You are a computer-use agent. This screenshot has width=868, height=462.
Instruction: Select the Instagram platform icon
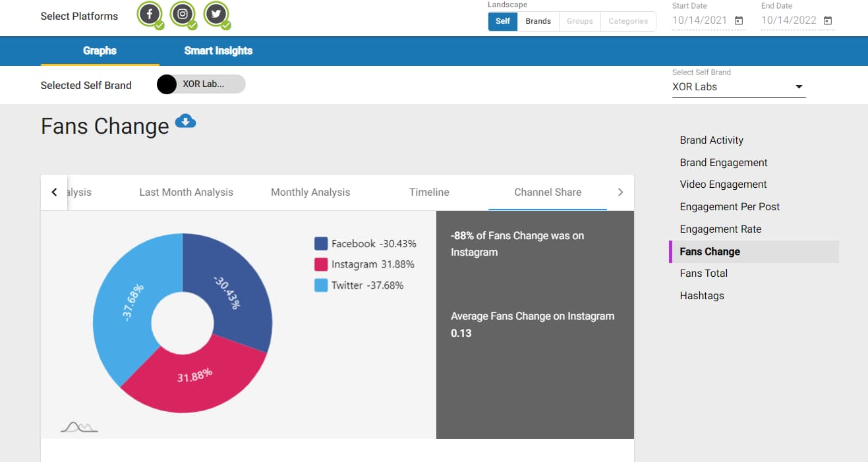[183, 14]
